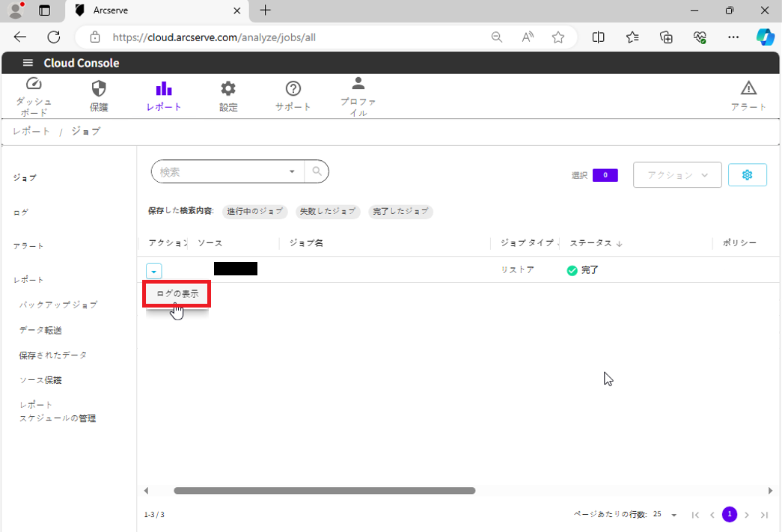
Task: Open the Profile (プロファイル) person icon
Action: tap(358, 84)
